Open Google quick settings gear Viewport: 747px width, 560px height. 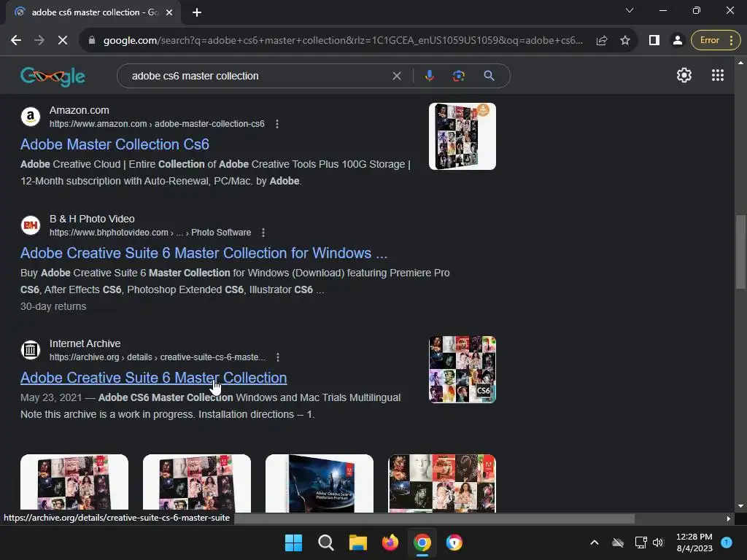click(x=684, y=75)
